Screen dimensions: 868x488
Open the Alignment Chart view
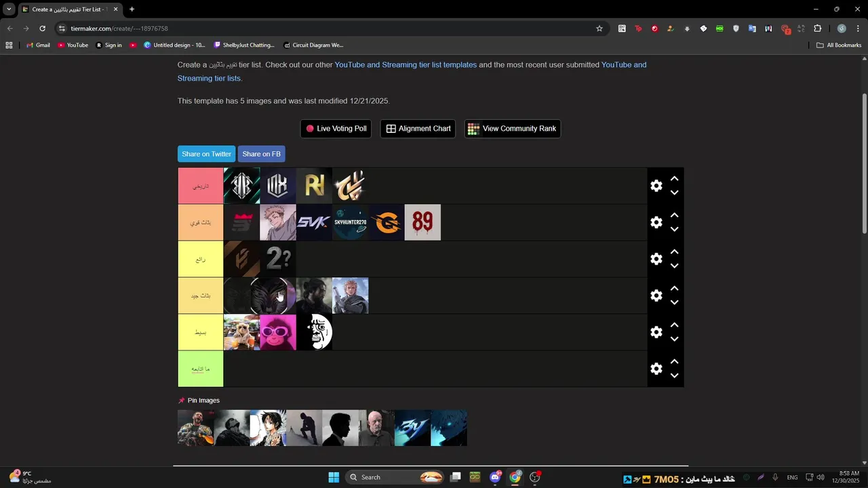pyautogui.click(x=418, y=129)
